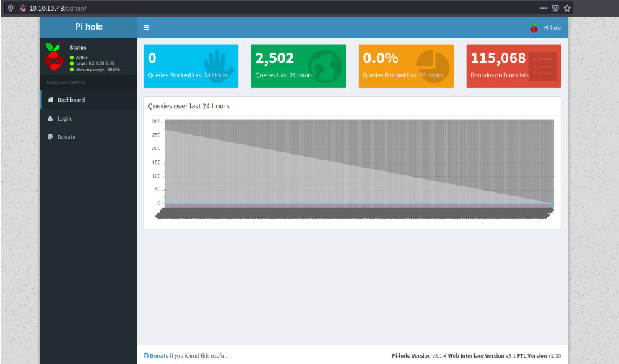619x364 pixels.
Task: Click the 2,502 Queries Last 24 Hours card
Action: point(298,66)
